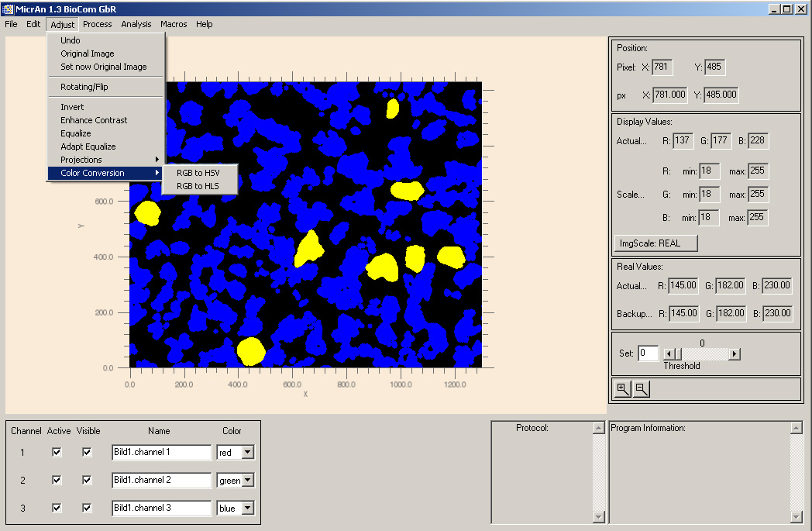Click the threshold slider left arrow
812x531 pixels.
[669, 354]
